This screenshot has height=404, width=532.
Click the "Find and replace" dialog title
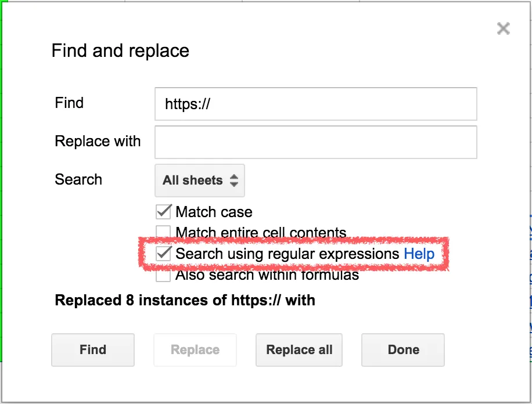(120, 50)
